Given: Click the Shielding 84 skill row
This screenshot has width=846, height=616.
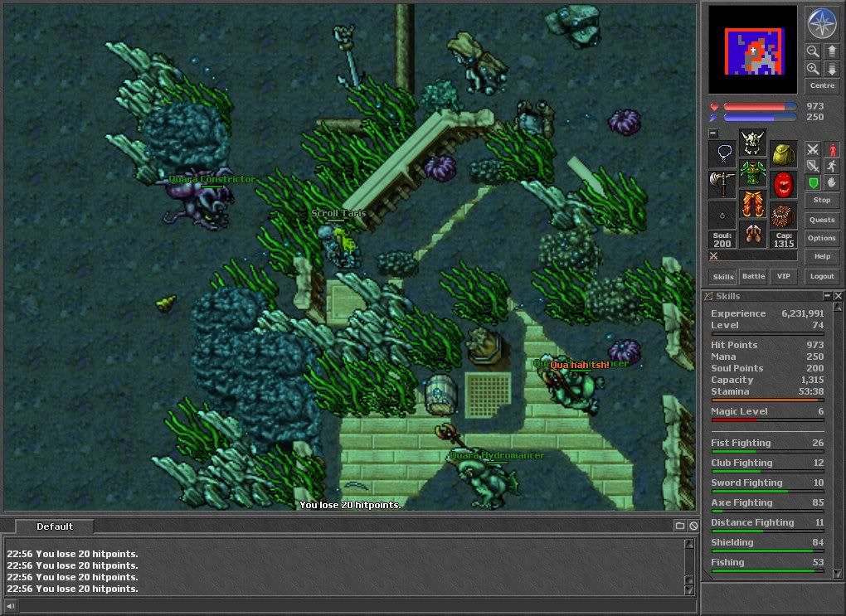Looking at the screenshot, I should pos(767,543).
